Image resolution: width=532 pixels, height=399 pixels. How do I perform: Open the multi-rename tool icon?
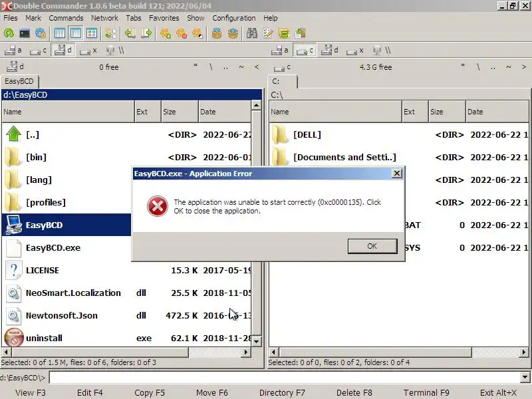tap(268, 33)
